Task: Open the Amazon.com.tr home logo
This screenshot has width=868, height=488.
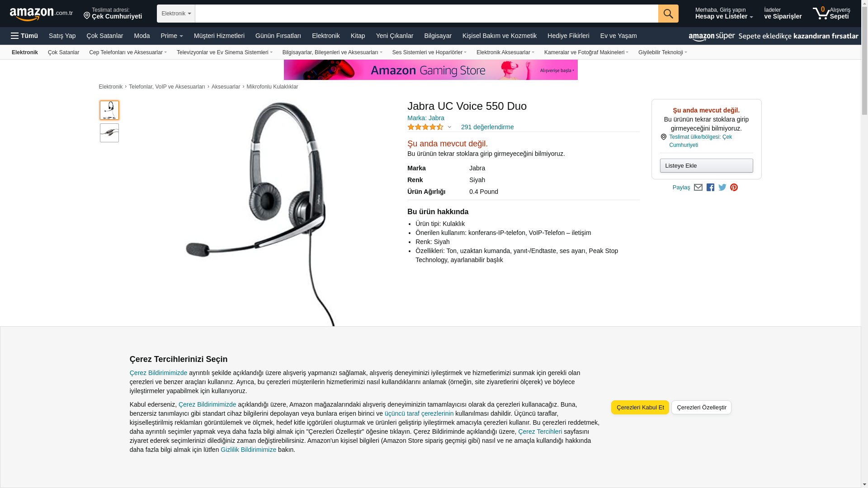Action: coord(41,14)
